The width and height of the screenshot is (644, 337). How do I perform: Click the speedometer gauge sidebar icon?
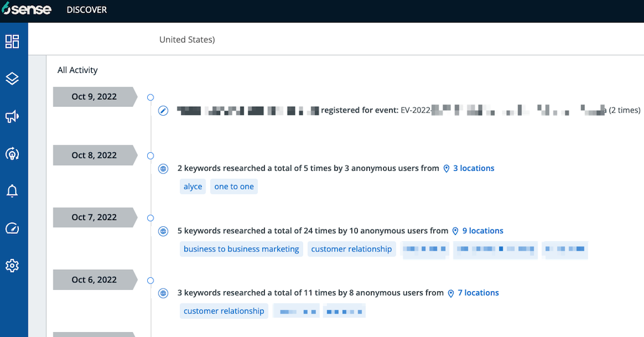click(13, 228)
